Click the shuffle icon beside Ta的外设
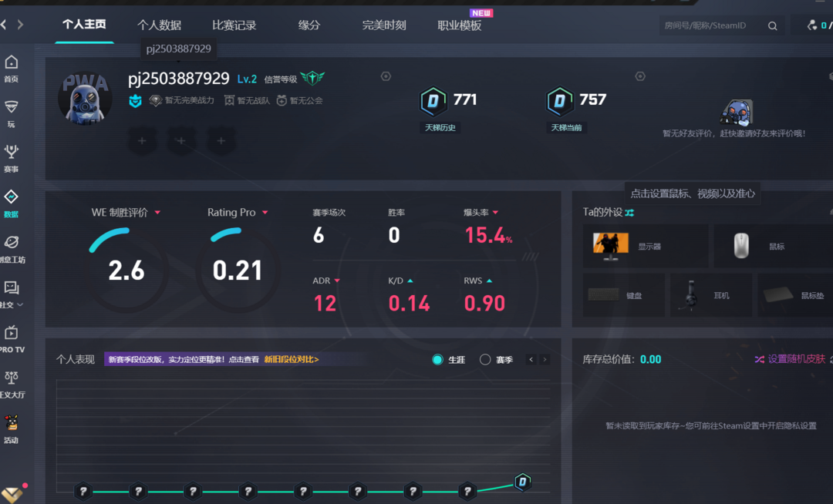This screenshot has width=833, height=504. coord(629,213)
